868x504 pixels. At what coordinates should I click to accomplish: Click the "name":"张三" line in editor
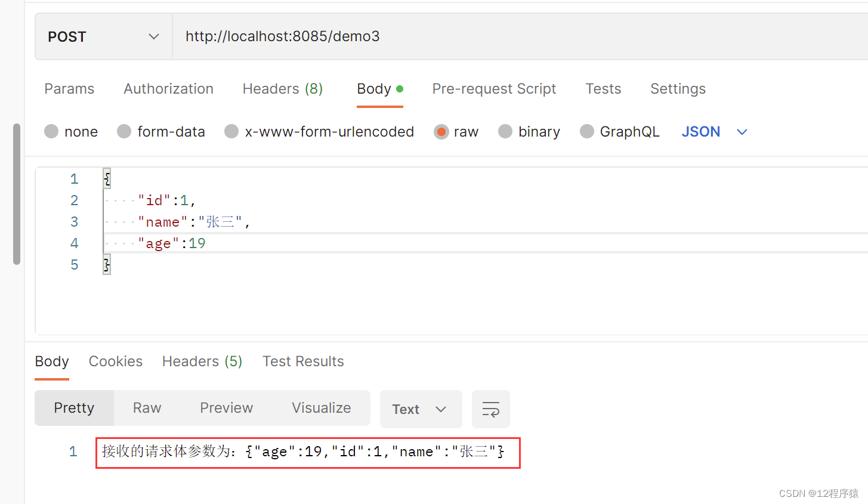pos(193,222)
